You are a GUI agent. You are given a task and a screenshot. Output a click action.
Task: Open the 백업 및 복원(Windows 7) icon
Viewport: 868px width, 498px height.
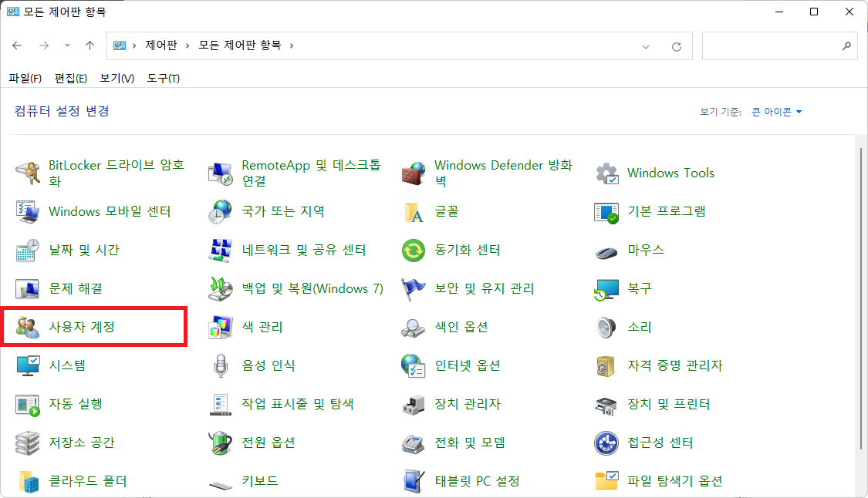pos(221,289)
